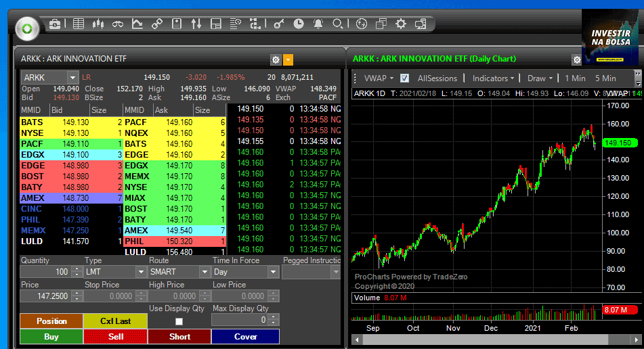This screenshot has width=644, height=349.
Task: Open the main menu orb button
Action: pos(27,28)
